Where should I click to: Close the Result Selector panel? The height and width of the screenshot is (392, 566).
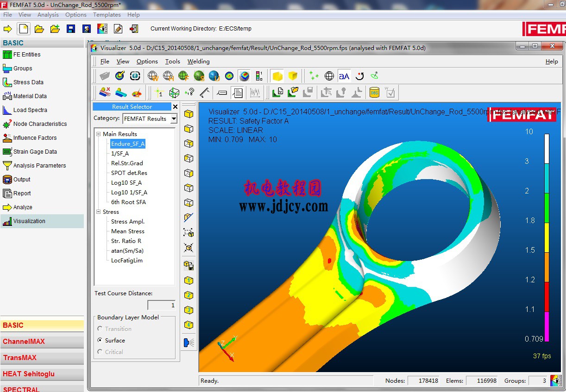coord(175,107)
